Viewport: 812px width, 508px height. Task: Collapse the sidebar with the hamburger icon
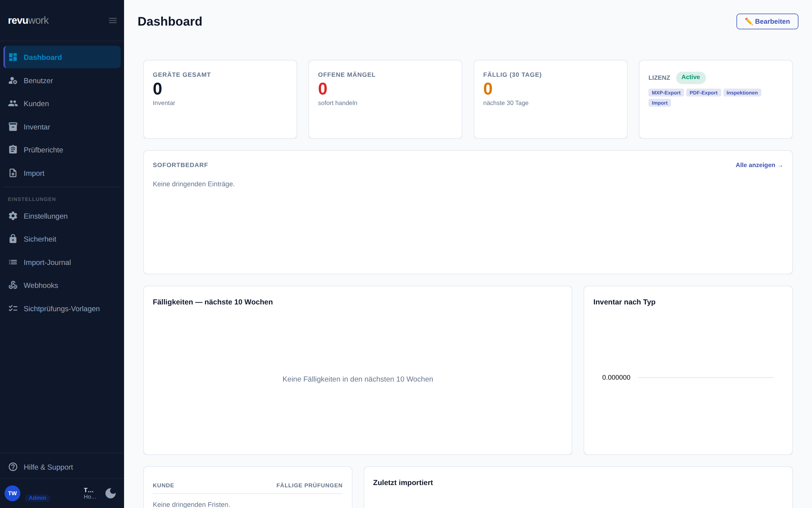(x=113, y=21)
